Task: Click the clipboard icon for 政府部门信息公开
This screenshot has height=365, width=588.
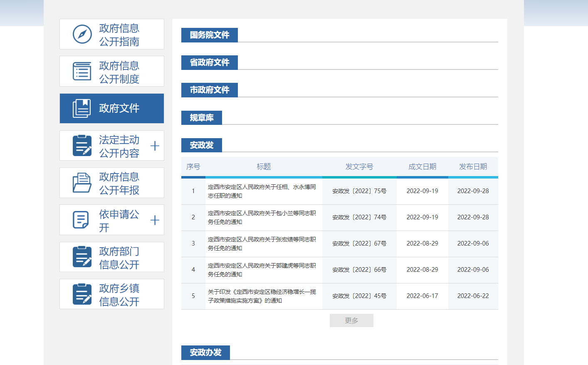Action: click(x=82, y=257)
